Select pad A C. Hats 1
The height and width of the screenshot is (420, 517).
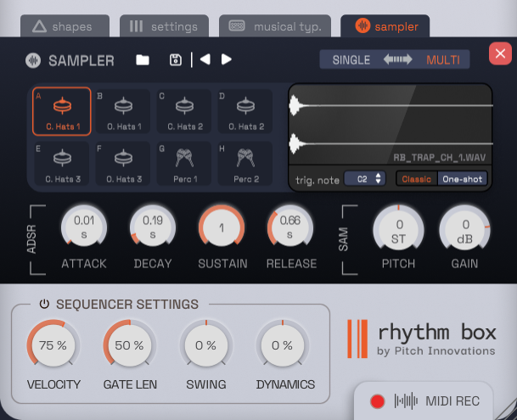tap(62, 111)
